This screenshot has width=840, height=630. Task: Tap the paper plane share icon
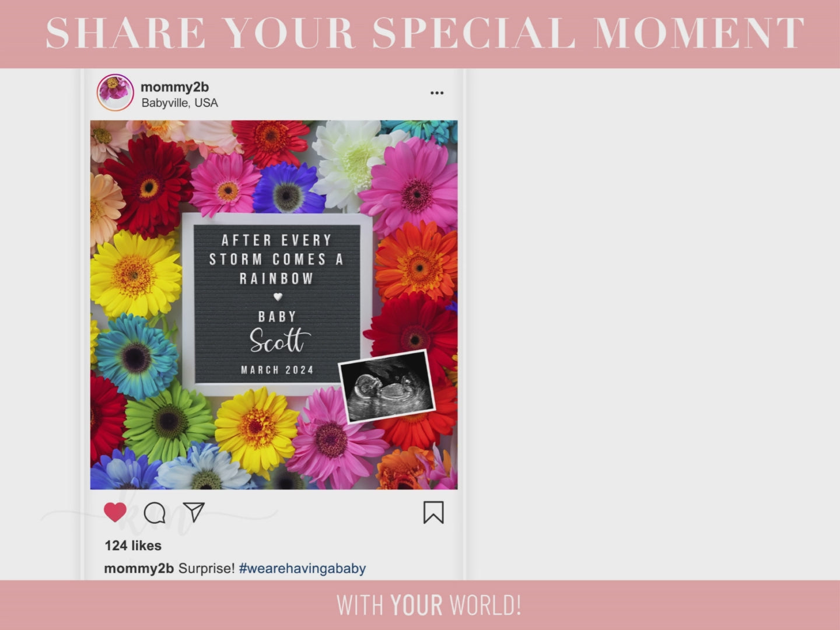point(194,512)
